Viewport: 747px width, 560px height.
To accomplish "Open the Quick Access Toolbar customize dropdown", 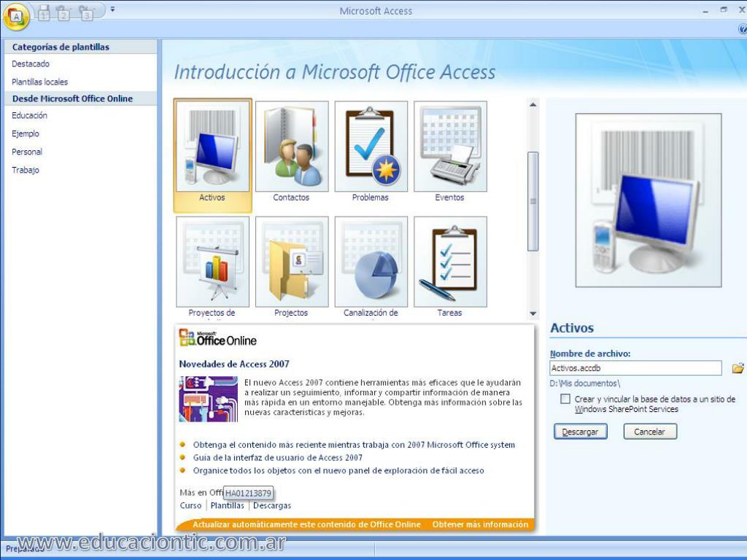I will pos(112,9).
